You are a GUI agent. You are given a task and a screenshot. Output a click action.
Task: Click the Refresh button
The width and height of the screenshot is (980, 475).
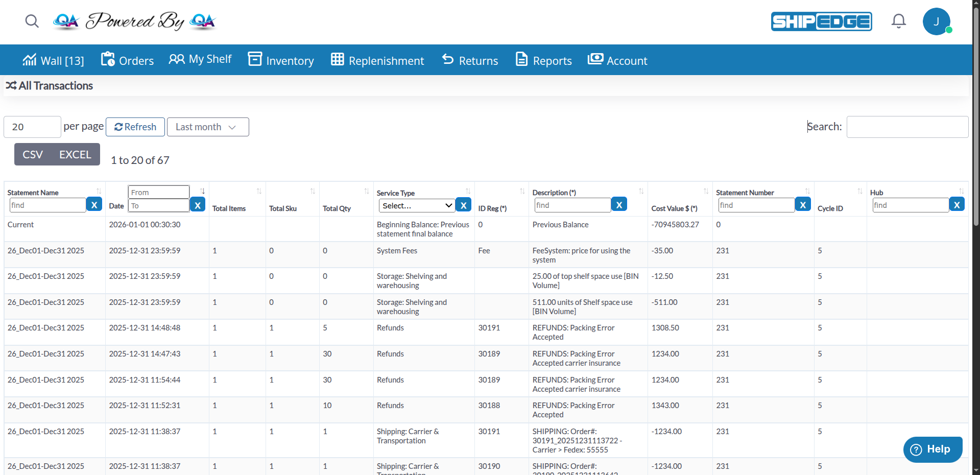[135, 127]
